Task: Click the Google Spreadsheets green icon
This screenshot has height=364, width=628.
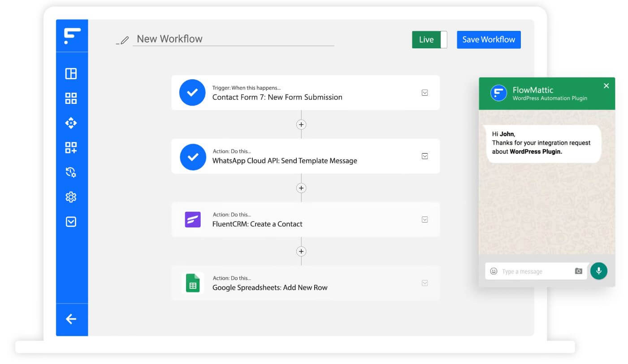Action: pyautogui.click(x=193, y=283)
